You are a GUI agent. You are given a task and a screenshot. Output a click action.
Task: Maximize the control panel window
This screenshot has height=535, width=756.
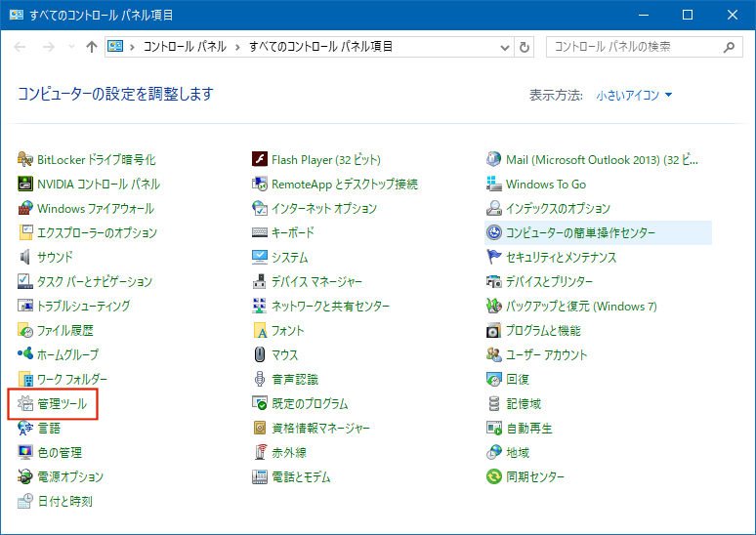click(x=688, y=15)
